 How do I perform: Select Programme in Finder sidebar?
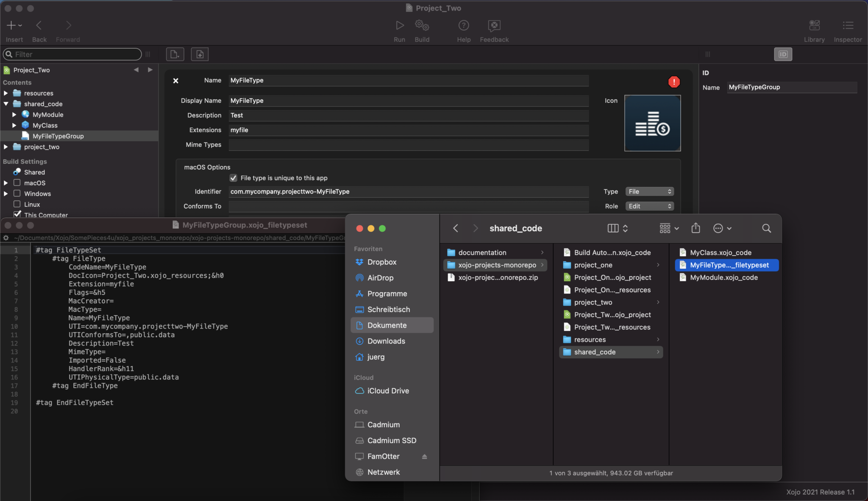[x=392, y=293]
